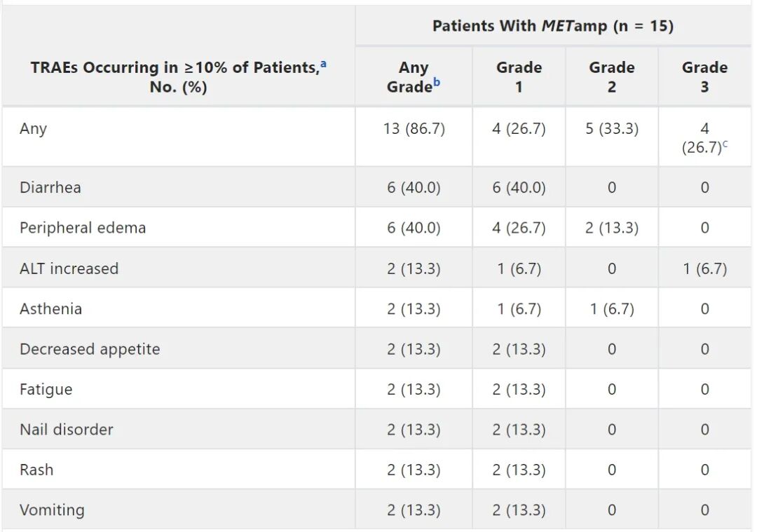Screen dimensions: 757x532
Task: Select Peripheral edema Grade 2 value 2 (13.3)
Action: click(612, 228)
